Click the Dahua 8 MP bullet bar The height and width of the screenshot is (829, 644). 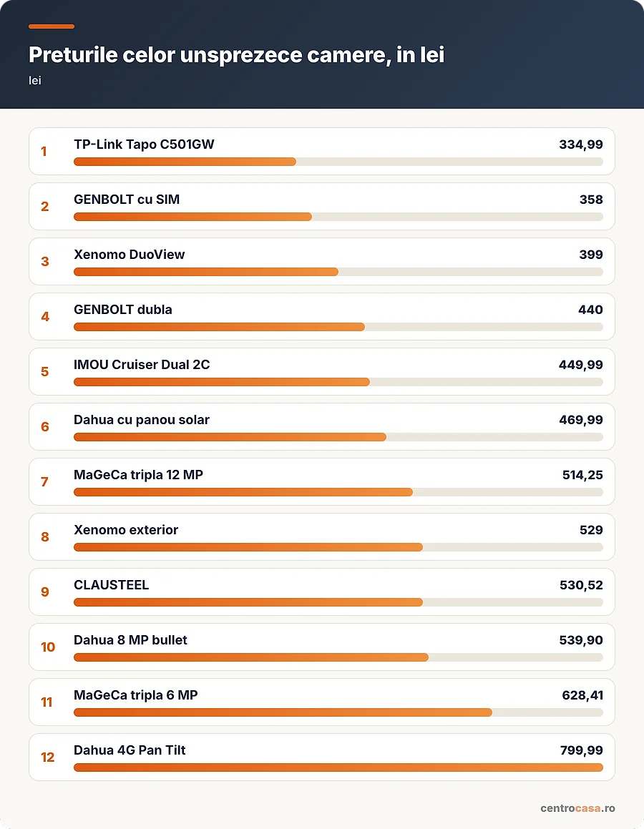pyautogui.click(x=338, y=657)
